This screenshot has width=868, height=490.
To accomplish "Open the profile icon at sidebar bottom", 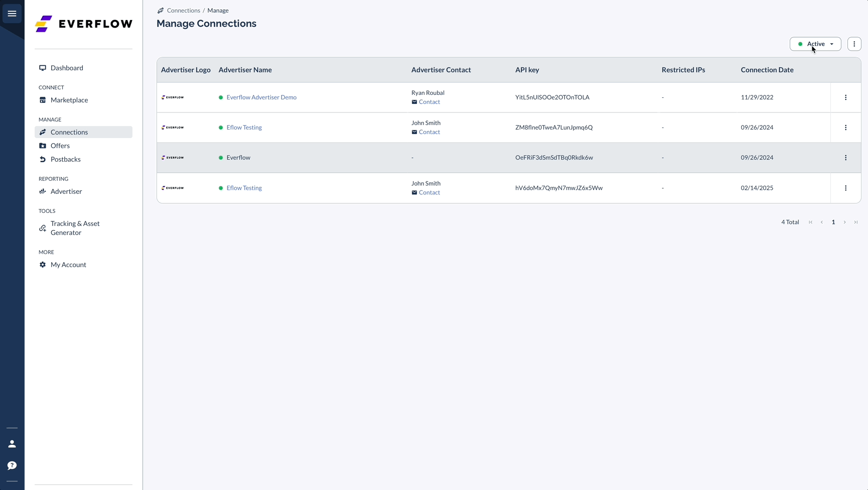I will click(x=12, y=444).
